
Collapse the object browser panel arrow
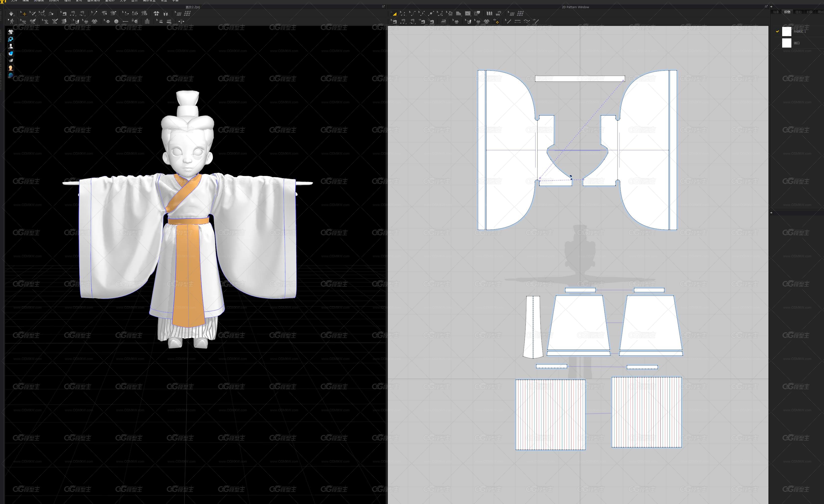pyautogui.click(x=771, y=6)
